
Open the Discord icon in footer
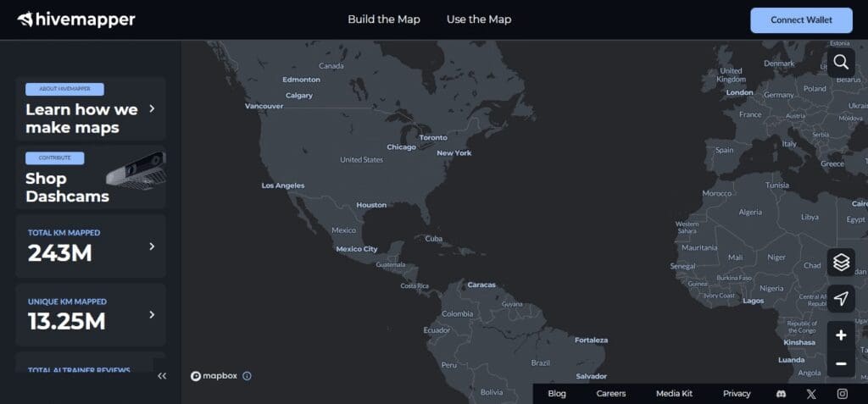tap(781, 394)
